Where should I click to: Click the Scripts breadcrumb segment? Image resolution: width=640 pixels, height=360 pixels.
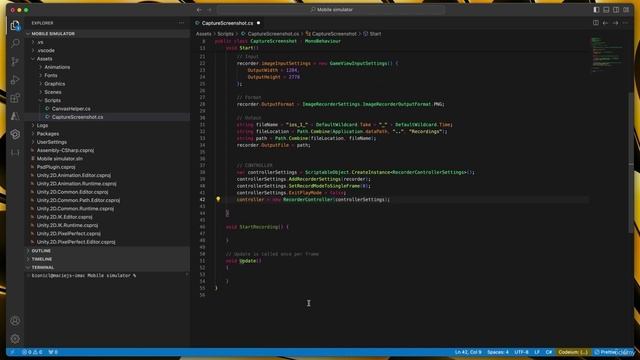coord(225,34)
